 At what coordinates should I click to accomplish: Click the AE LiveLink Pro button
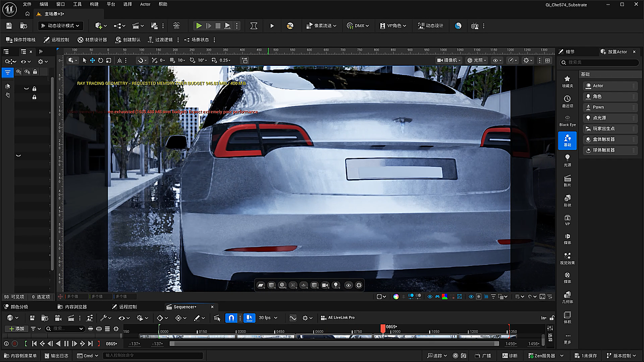point(338,318)
